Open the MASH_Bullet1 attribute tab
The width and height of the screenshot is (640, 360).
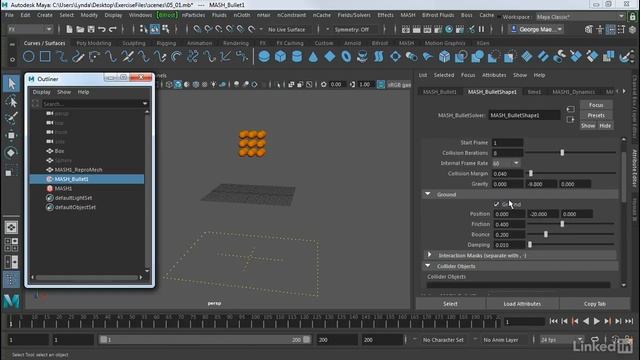(440, 92)
